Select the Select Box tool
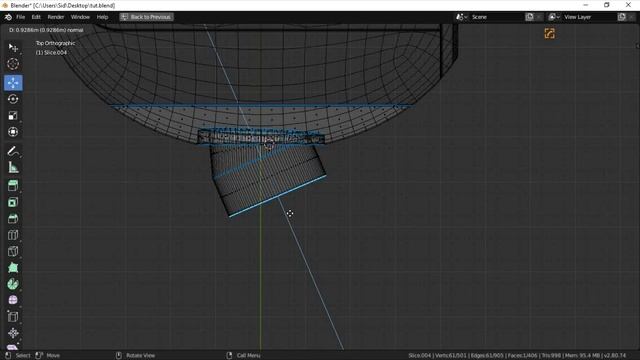This screenshot has width=640, height=360. pyautogui.click(x=13, y=48)
